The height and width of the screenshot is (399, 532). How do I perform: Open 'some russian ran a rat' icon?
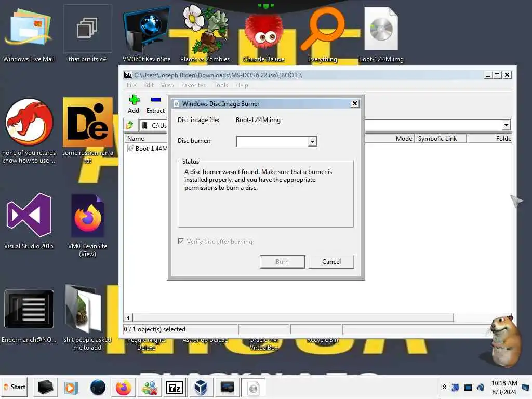(x=87, y=130)
